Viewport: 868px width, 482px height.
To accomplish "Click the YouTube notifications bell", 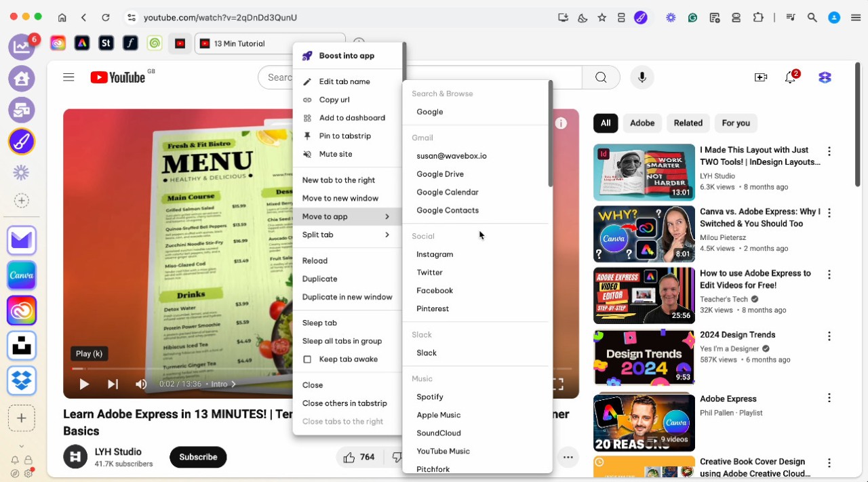I will pos(790,77).
